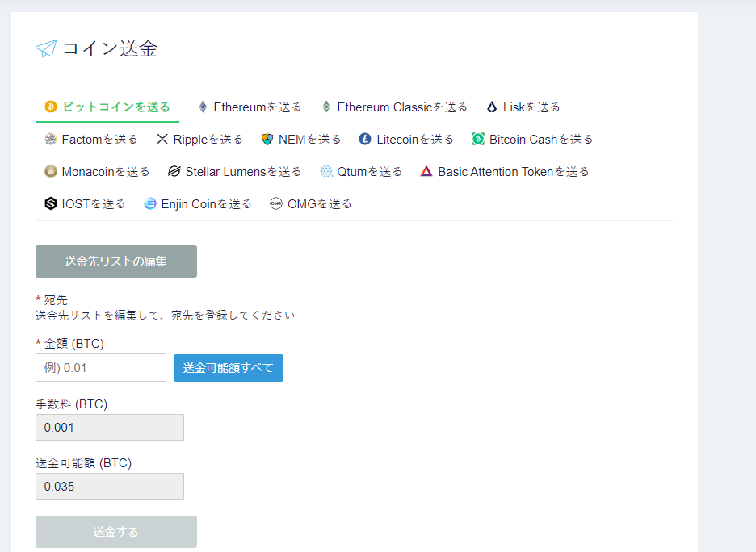Click the Stellar Lumens logo icon
Image resolution: width=756 pixels, height=552 pixels.
pos(174,171)
